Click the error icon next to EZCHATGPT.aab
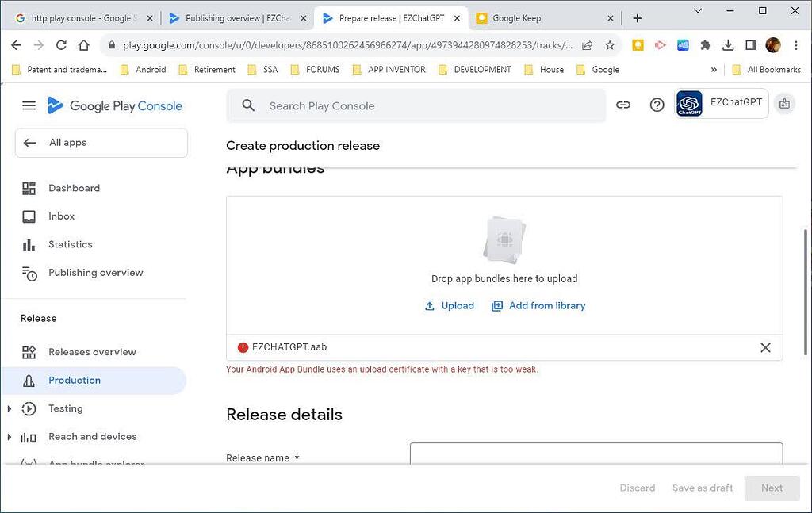This screenshot has width=812, height=513. pos(242,346)
